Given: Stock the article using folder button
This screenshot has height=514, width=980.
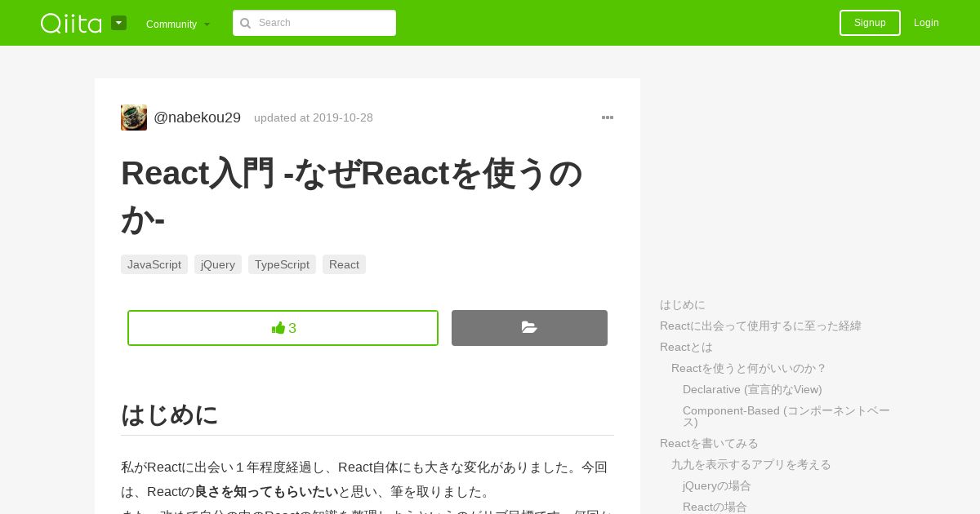Looking at the screenshot, I should [529, 328].
